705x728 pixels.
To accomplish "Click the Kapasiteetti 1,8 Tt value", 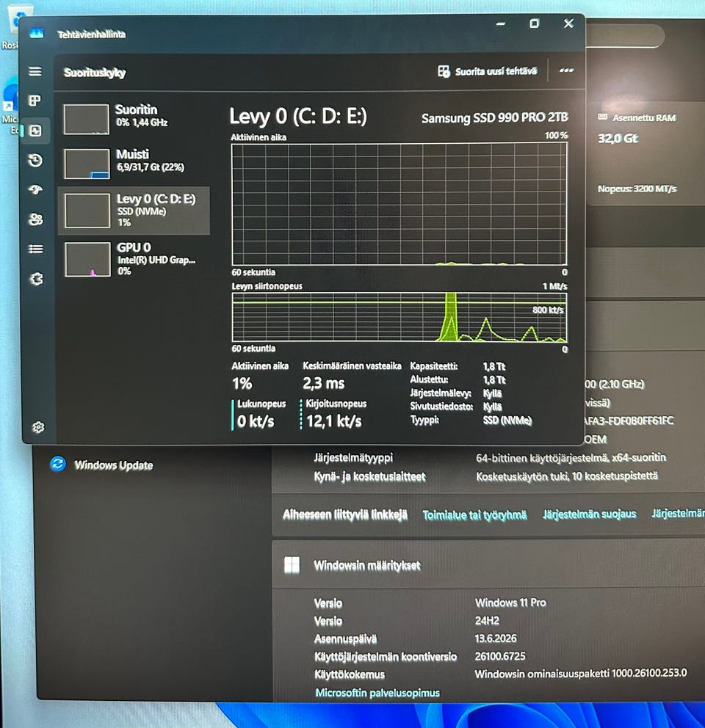I will pos(494,366).
